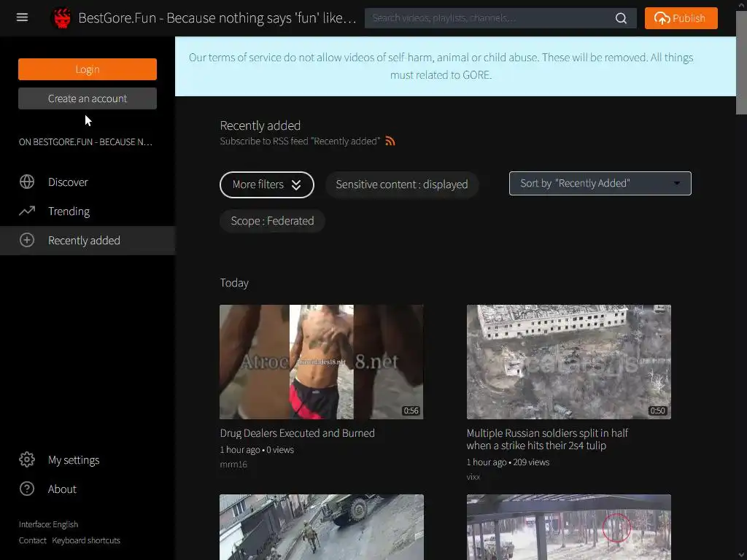Click the Discover globe icon
Image resolution: width=747 pixels, height=560 pixels.
point(27,182)
